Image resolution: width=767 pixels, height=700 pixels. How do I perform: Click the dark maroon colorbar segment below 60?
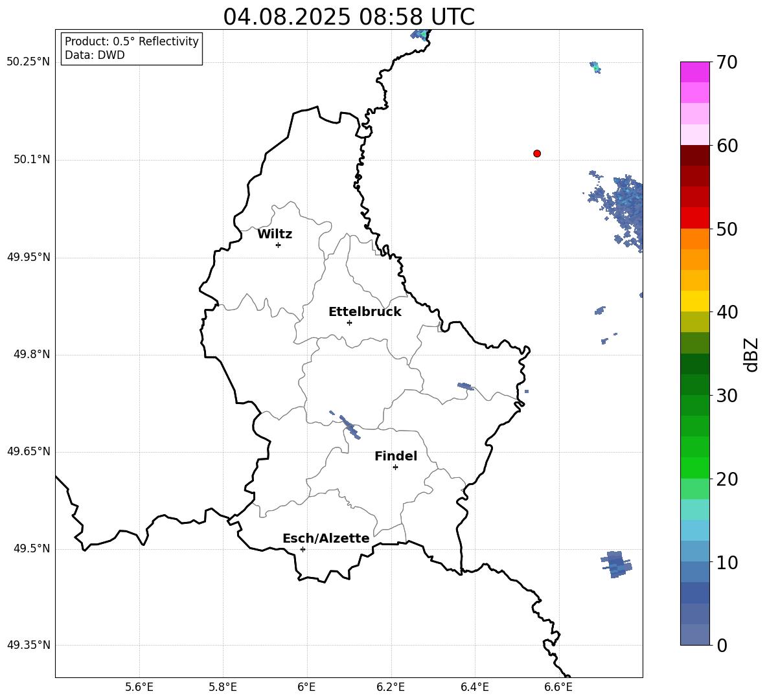(694, 155)
